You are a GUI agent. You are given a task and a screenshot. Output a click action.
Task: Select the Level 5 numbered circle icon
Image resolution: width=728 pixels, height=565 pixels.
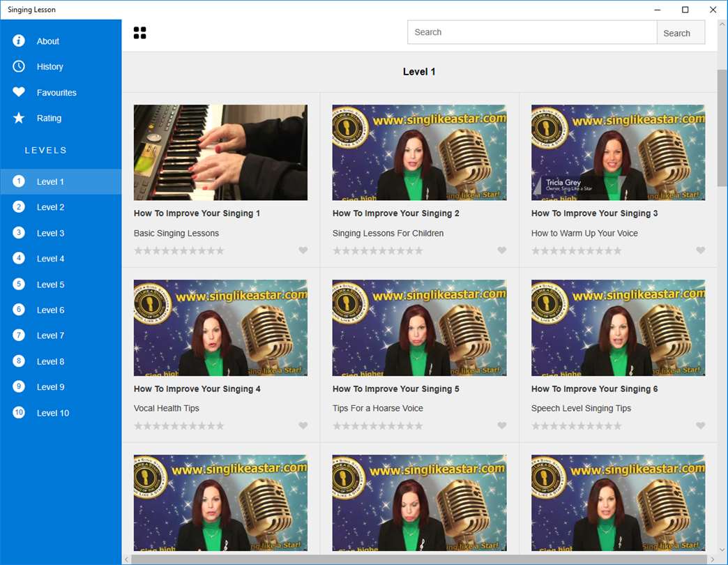(x=19, y=284)
